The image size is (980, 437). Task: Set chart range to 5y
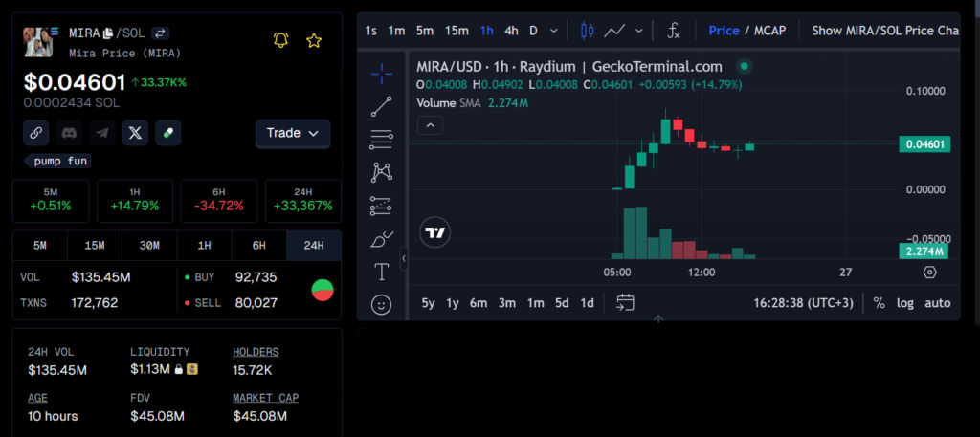[428, 303]
